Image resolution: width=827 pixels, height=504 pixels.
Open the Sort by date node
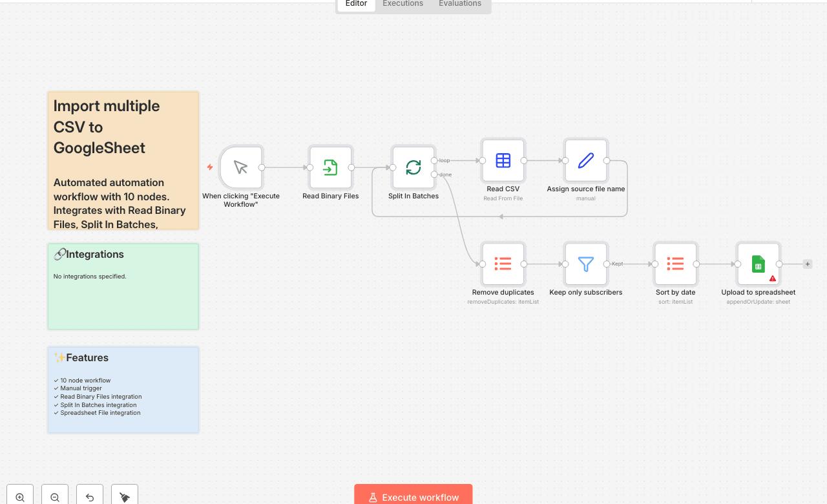point(675,264)
